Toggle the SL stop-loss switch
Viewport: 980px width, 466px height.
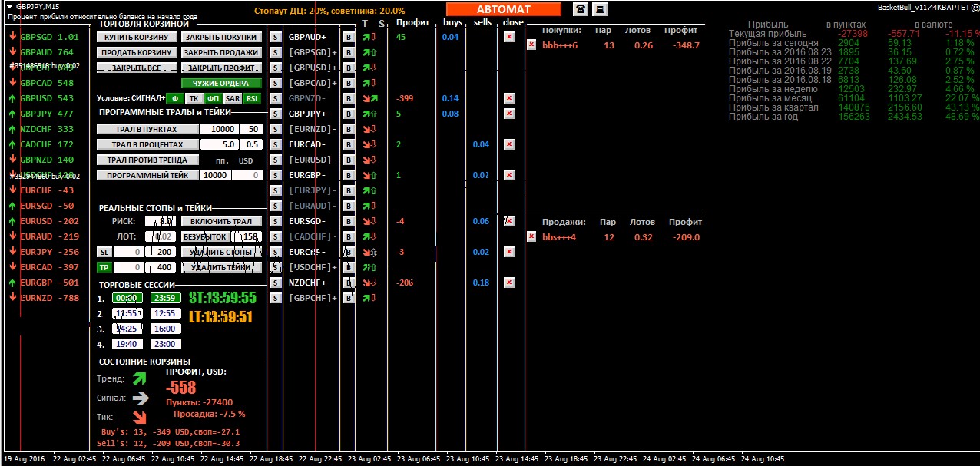[104, 252]
